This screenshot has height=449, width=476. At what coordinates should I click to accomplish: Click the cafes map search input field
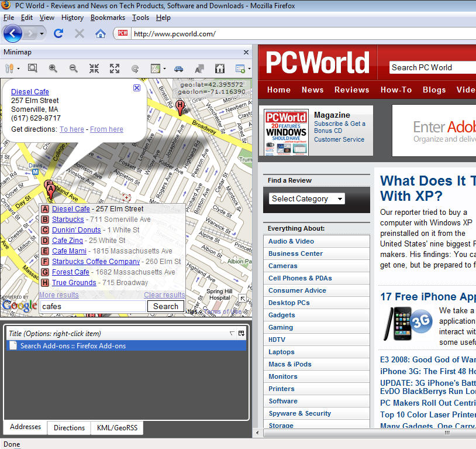pos(92,306)
